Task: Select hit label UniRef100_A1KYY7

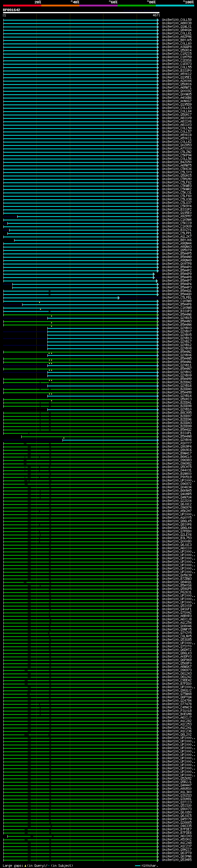Action: [177, 443]
